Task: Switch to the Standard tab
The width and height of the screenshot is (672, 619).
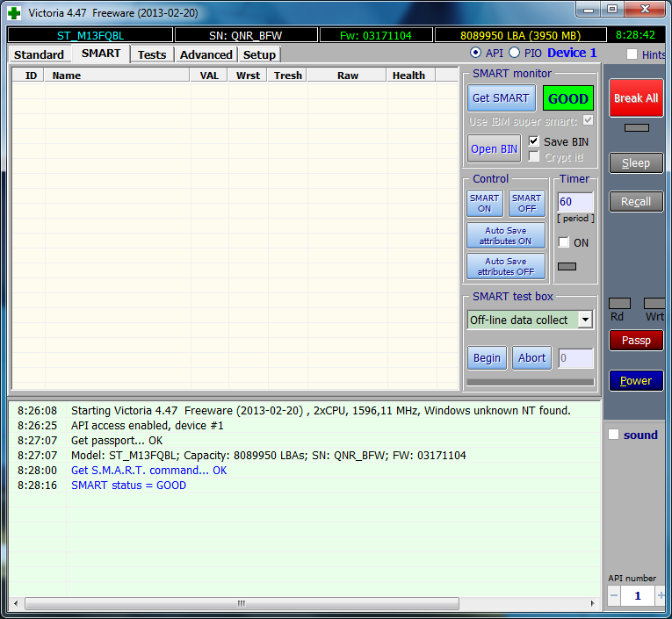Action: [x=39, y=54]
